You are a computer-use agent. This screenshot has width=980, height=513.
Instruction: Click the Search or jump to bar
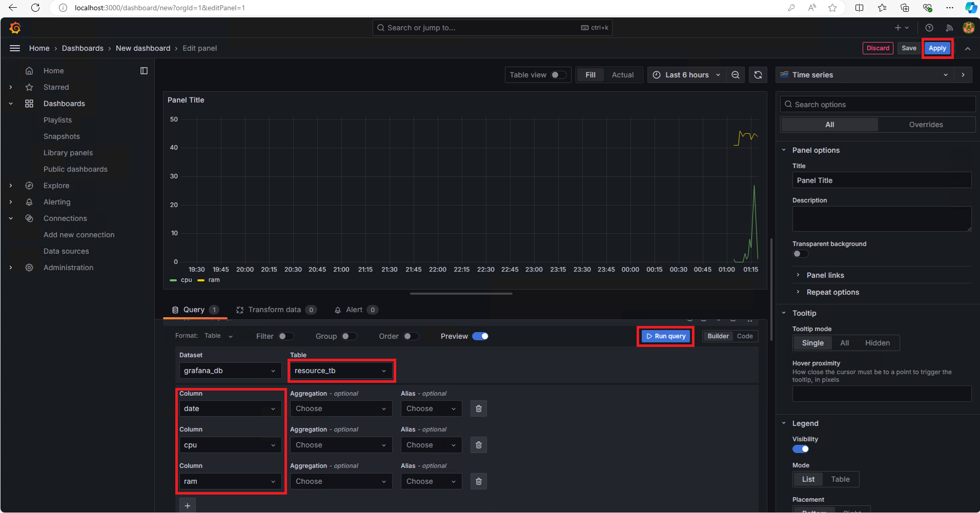[x=492, y=28]
